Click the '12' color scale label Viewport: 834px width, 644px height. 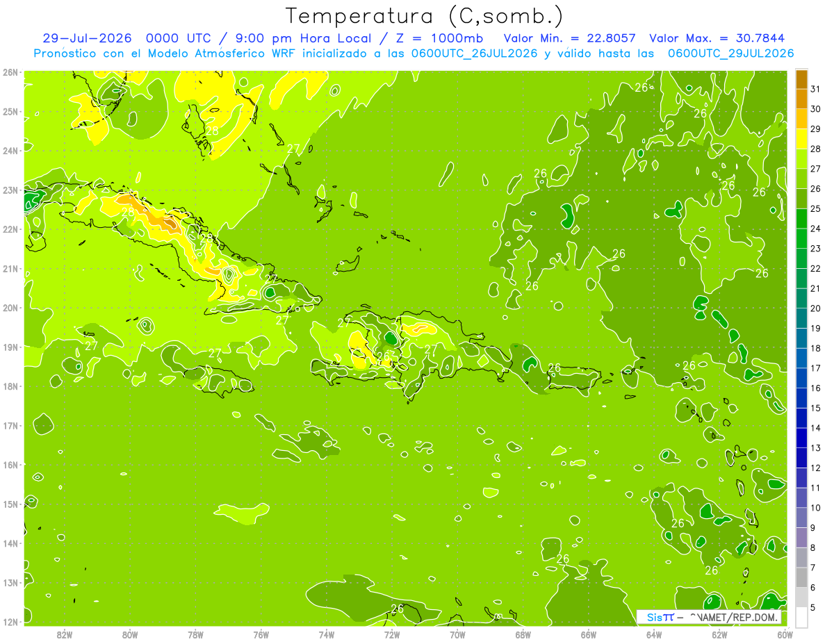[816, 468]
